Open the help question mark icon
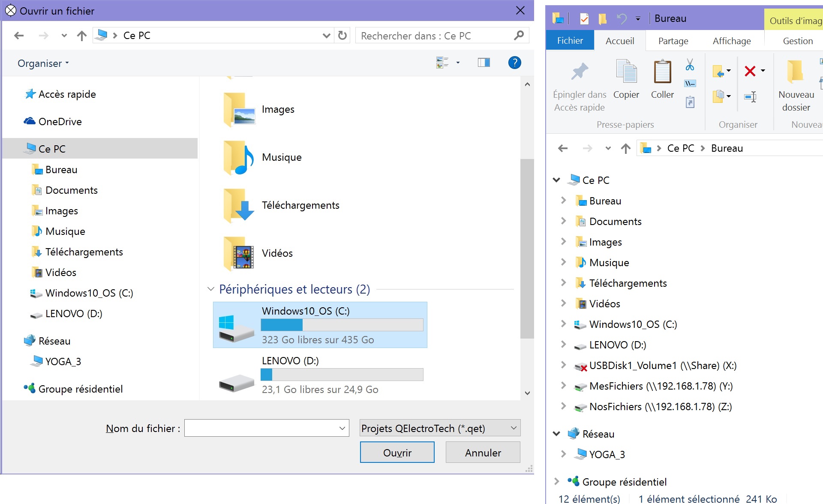 tap(514, 63)
